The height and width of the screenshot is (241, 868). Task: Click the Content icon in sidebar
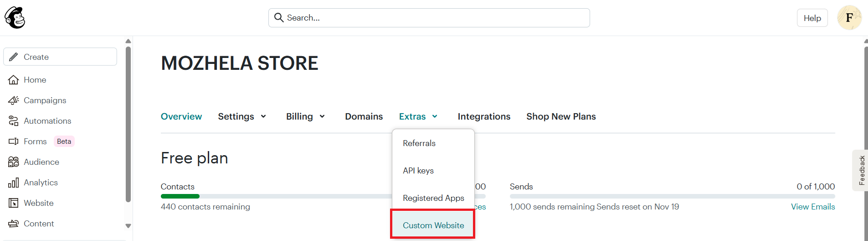[x=14, y=224]
